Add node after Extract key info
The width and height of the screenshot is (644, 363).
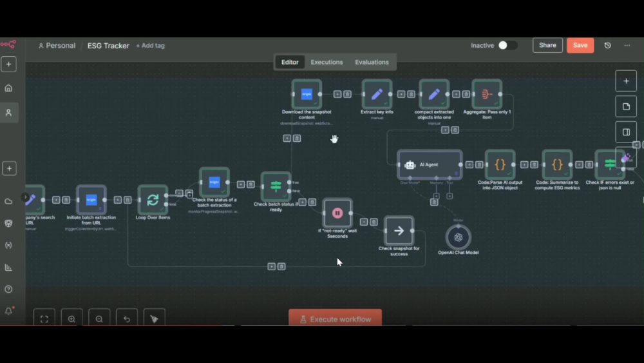pos(401,94)
